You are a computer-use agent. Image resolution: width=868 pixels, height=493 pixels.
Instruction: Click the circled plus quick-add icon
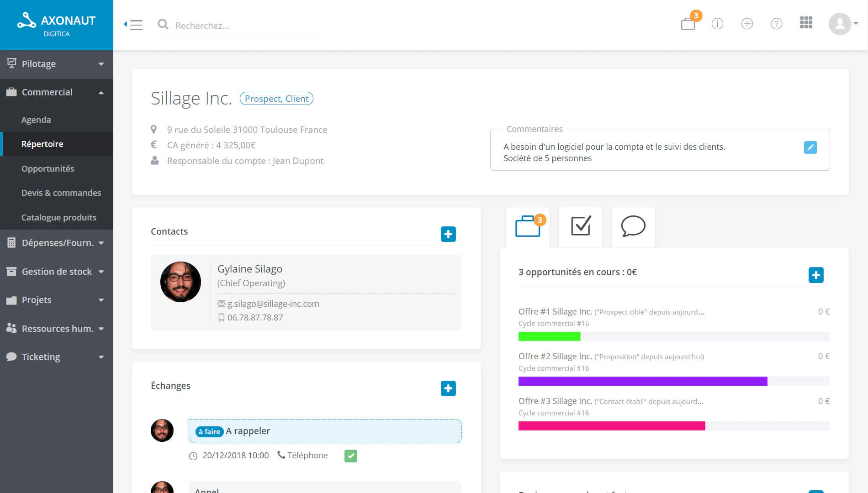747,24
